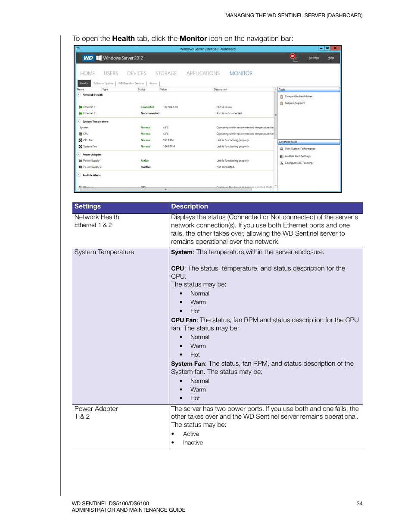Click the 1848 RPM value
The image size is (411, 532).
[169, 146]
